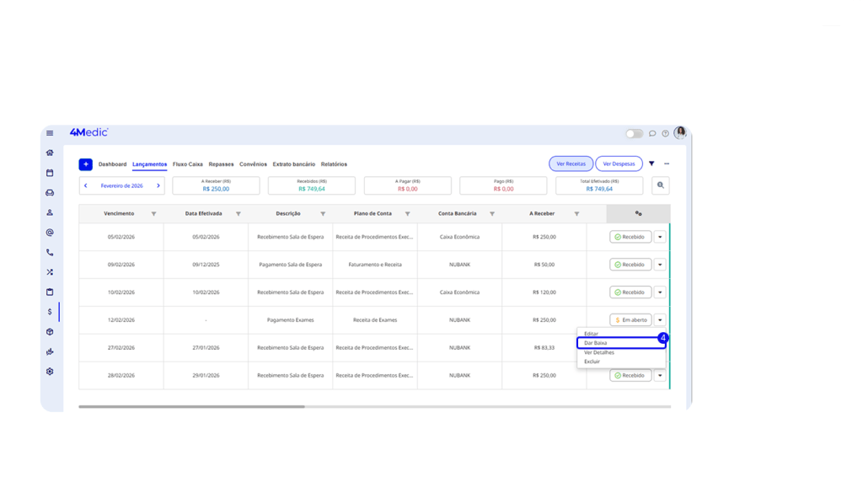This screenshot has width=863, height=504.
Task: Open the Vencimento column filter dropdown
Action: 153,214
